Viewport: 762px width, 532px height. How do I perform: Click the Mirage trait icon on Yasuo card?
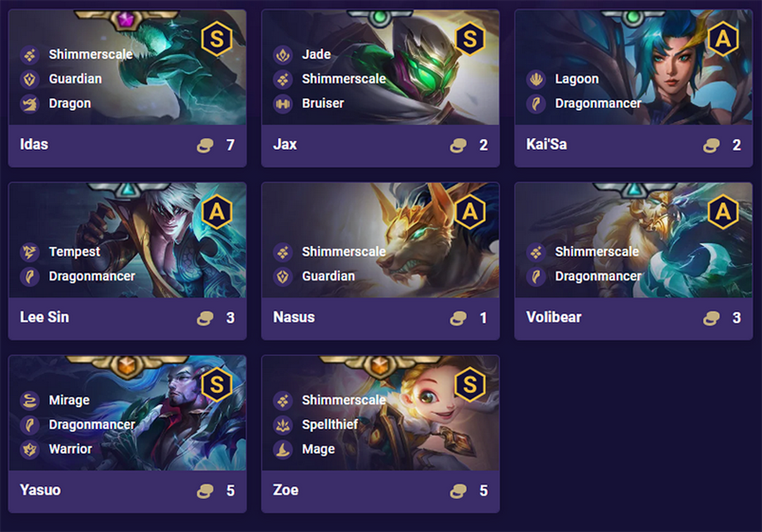[x=29, y=400]
